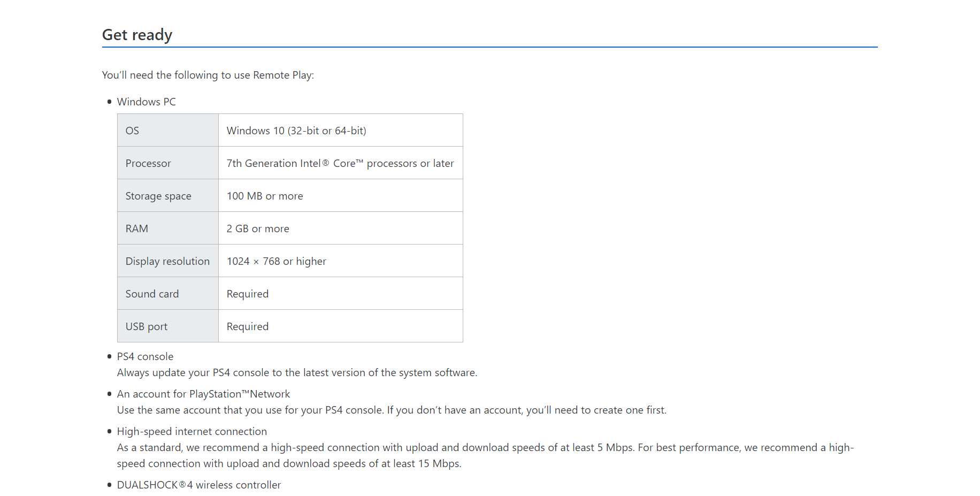
Task: Click the 'PS4 console' bullet item
Action: click(145, 357)
